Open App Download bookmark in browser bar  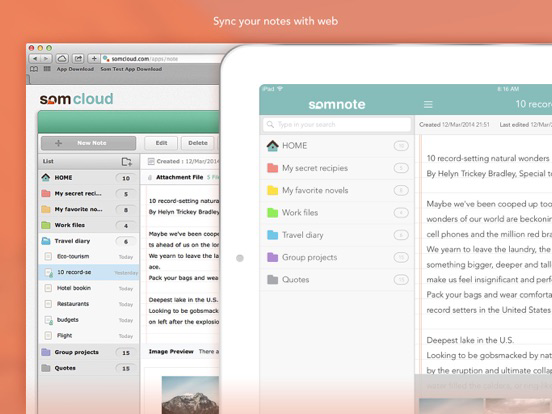[x=75, y=69]
